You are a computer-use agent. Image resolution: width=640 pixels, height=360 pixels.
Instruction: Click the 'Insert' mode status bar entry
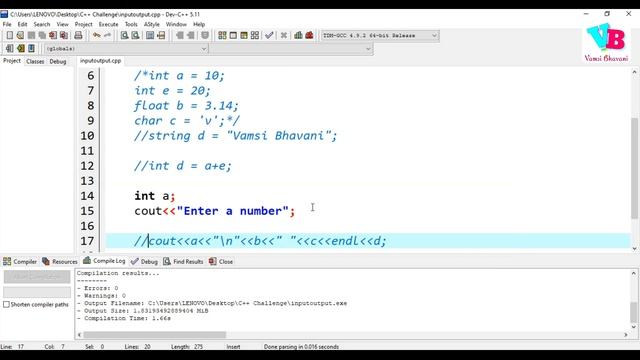pyautogui.click(x=233, y=347)
